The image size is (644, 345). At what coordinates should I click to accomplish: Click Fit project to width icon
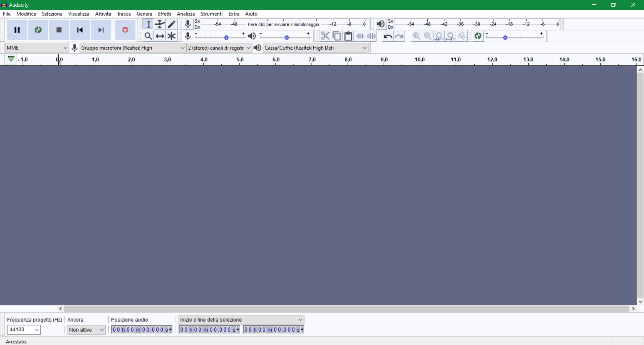pos(450,36)
